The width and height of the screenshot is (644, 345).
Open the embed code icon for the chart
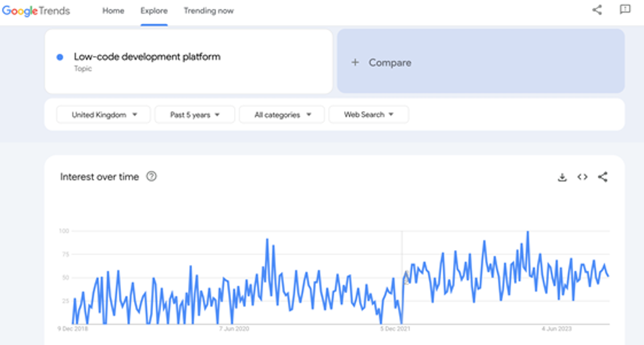pos(582,177)
